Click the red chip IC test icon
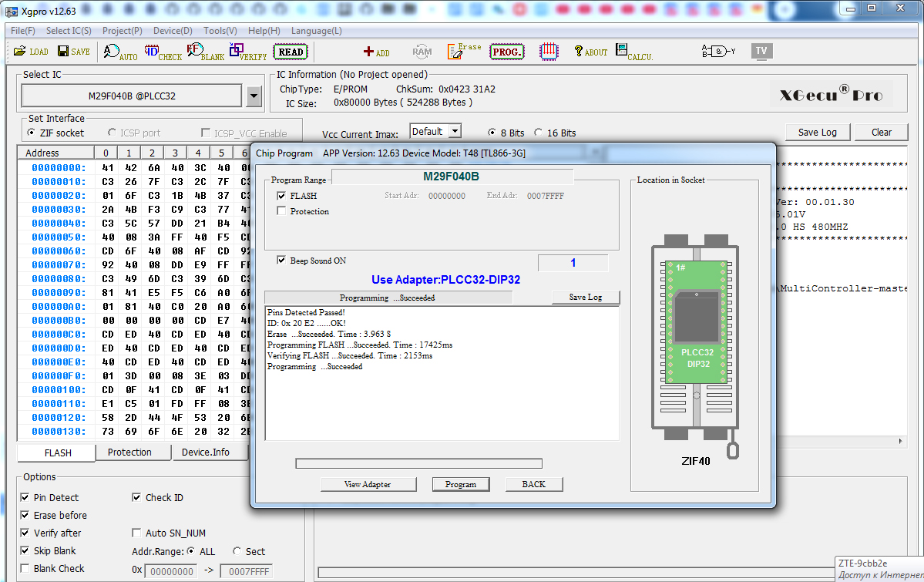The height and width of the screenshot is (582, 924). pyautogui.click(x=549, y=52)
